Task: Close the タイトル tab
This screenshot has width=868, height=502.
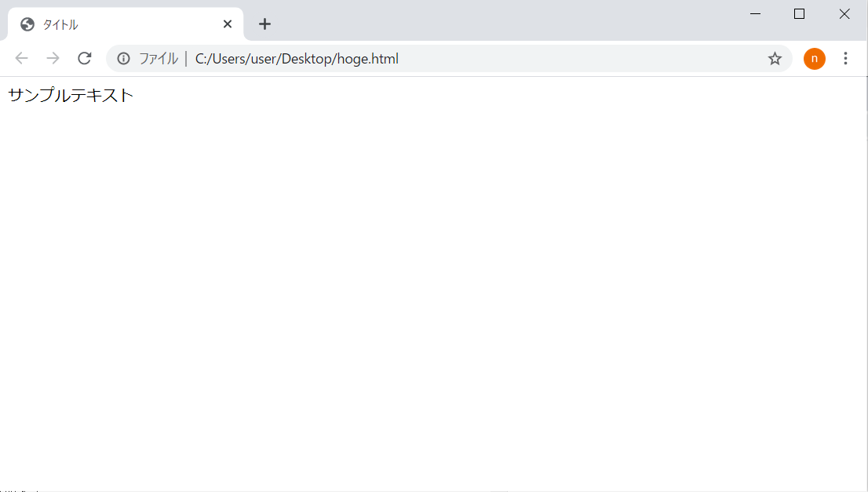Action: tap(227, 24)
